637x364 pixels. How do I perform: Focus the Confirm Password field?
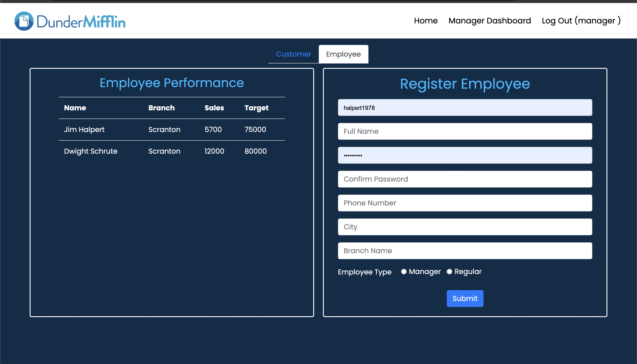coord(465,179)
